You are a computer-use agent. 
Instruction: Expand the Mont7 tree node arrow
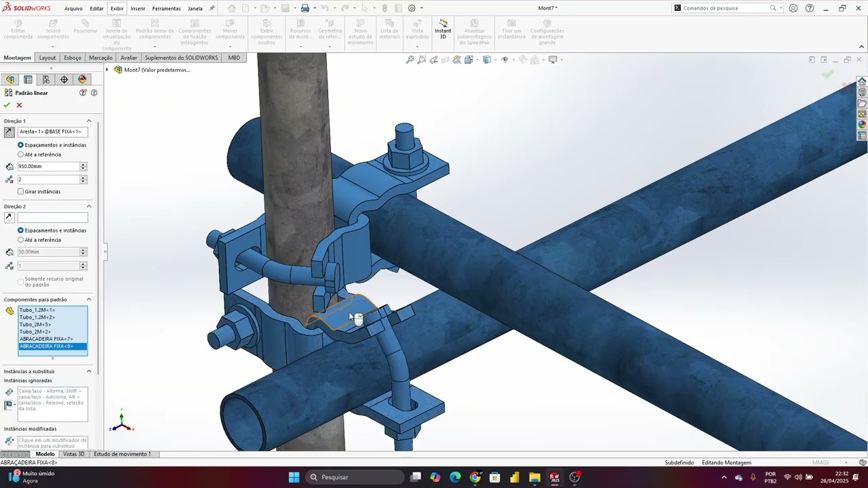(x=107, y=70)
